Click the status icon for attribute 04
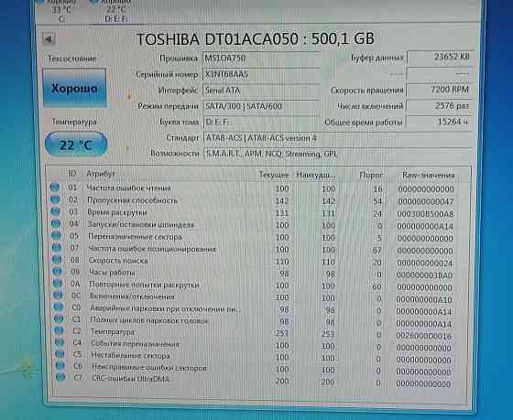Screen dimensions: 513x420 click(x=56, y=223)
